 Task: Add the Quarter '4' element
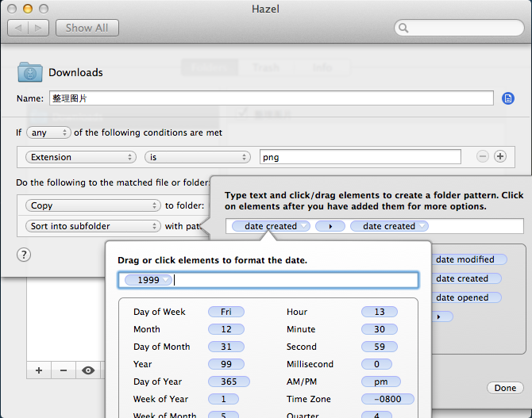tap(376, 415)
